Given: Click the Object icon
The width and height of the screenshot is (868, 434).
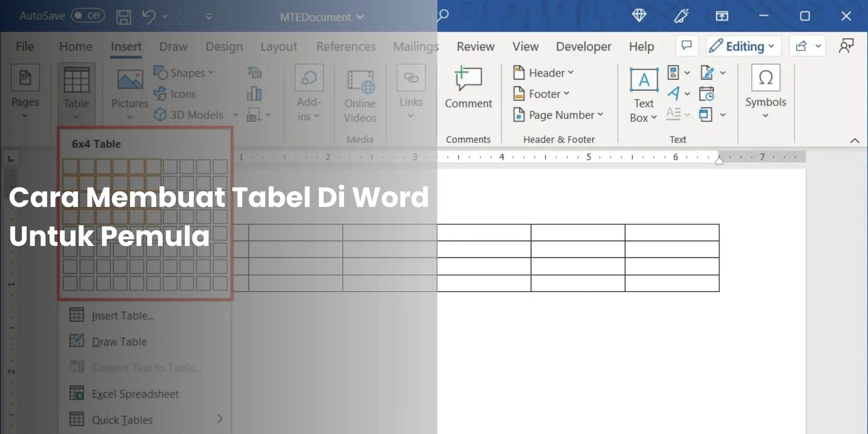Looking at the screenshot, I should tap(706, 115).
